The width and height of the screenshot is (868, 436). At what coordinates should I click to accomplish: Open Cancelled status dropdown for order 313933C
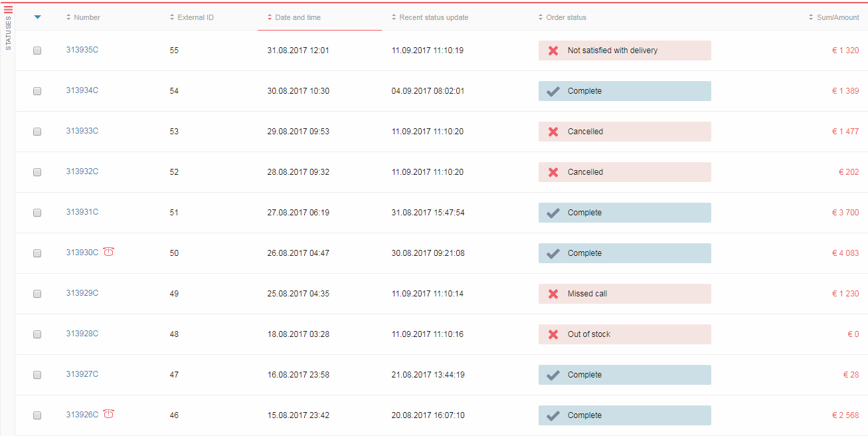pyautogui.click(x=624, y=132)
